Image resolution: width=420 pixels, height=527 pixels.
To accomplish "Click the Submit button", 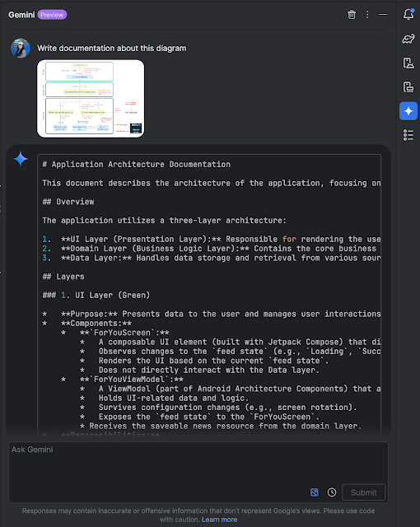I will tap(363, 492).
